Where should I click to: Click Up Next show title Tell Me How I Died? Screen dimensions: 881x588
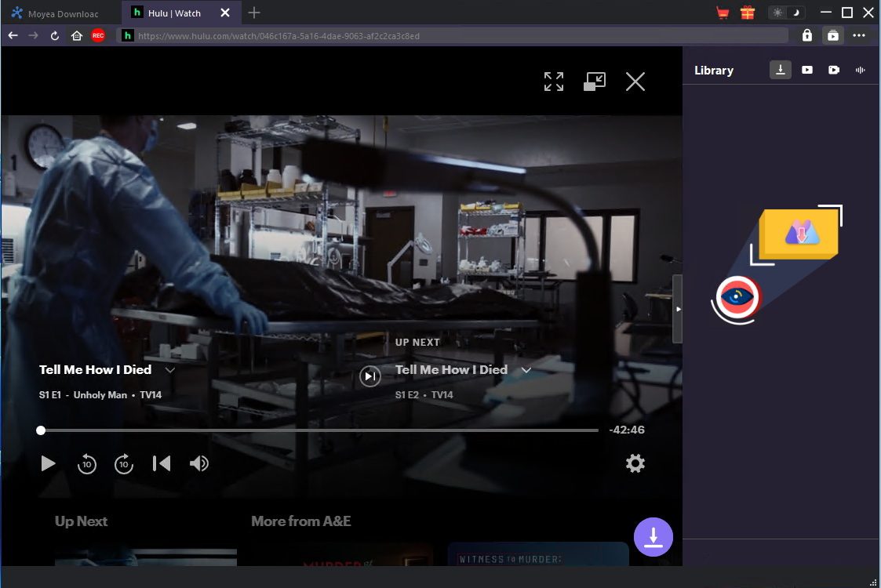coord(451,369)
